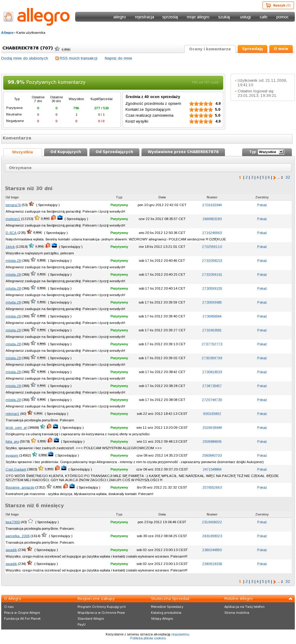
Task: Click the star icon beside CHABEREK7878
Action: (x=57, y=49)
